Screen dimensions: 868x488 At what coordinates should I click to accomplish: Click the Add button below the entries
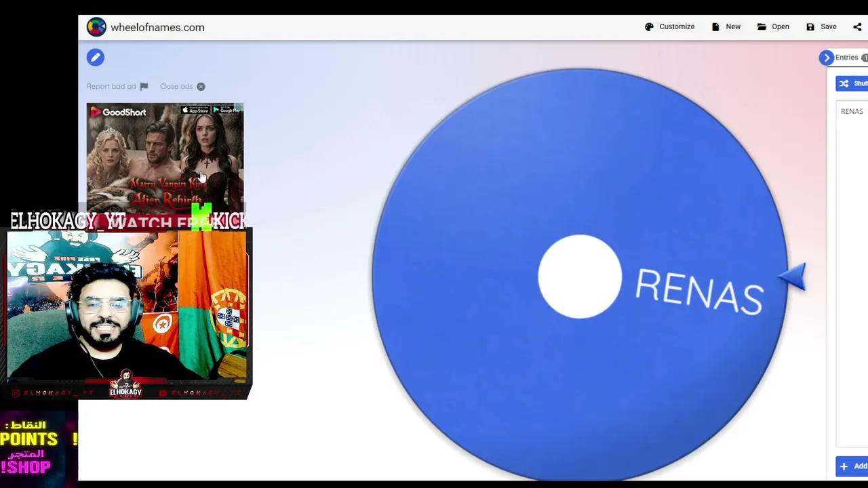coord(852,466)
